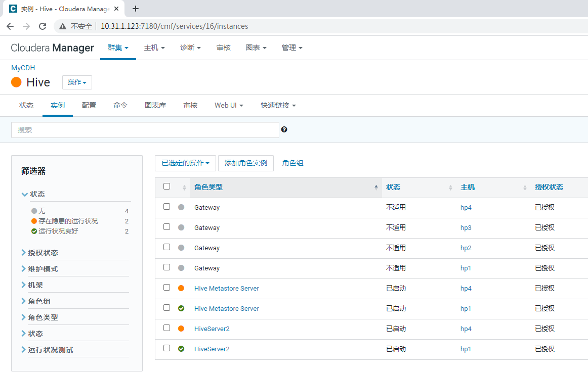This screenshot has width=588, height=373.
Task: Click the 搜索 input field
Action: pos(145,130)
